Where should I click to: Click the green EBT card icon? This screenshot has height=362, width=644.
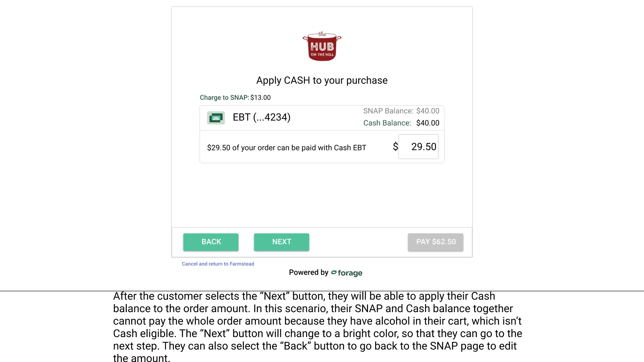click(x=216, y=118)
